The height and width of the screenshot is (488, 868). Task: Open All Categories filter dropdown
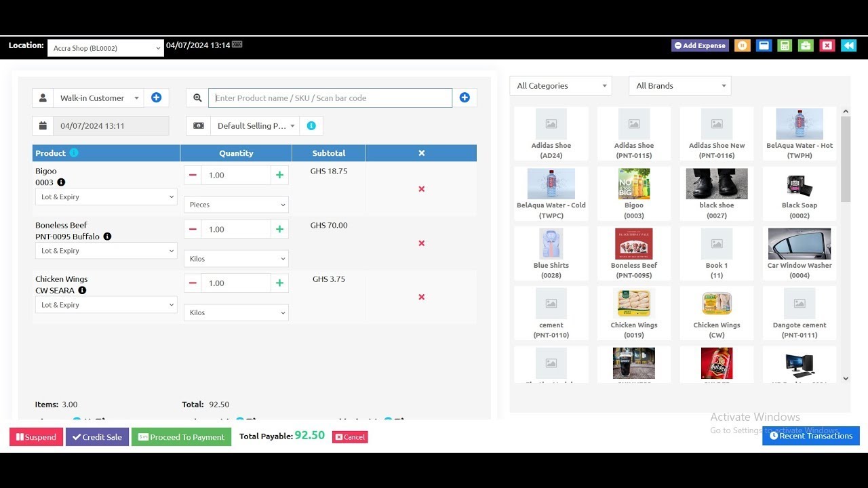point(561,85)
